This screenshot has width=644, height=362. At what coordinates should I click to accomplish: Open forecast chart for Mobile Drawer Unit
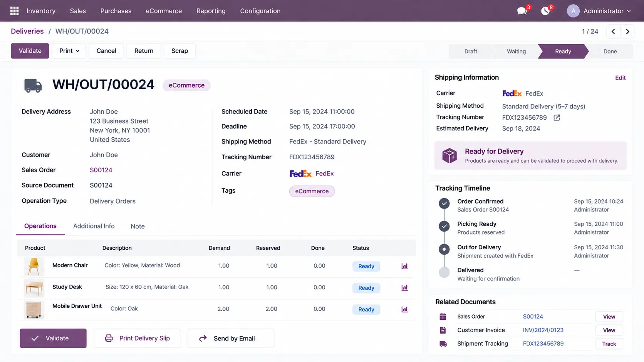click(404, 309)
